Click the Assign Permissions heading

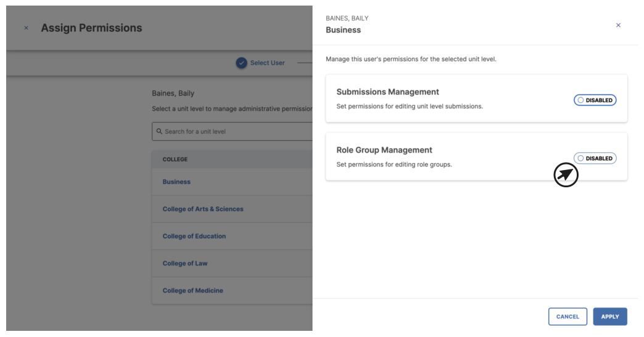(x=91, y=28)
